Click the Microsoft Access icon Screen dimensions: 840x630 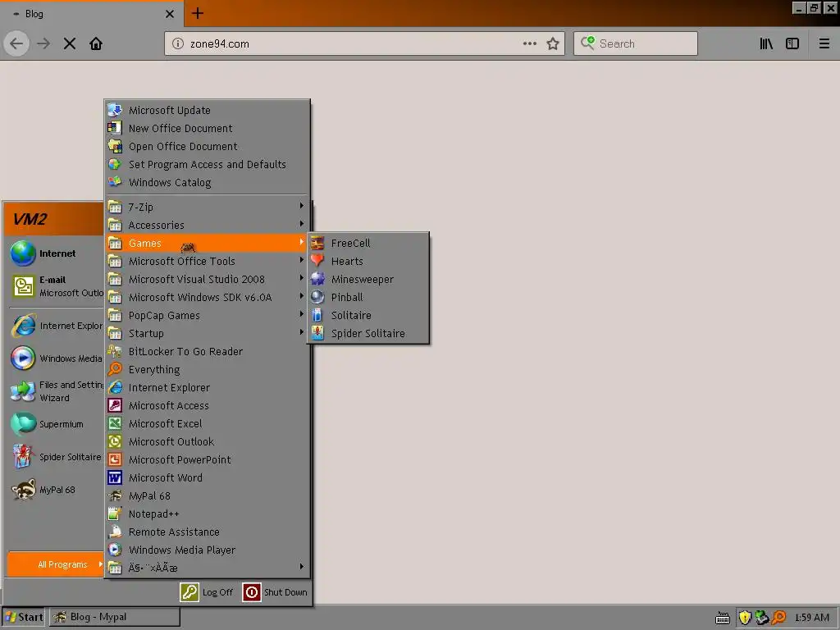pyautogui.click(x=115, y=405)
